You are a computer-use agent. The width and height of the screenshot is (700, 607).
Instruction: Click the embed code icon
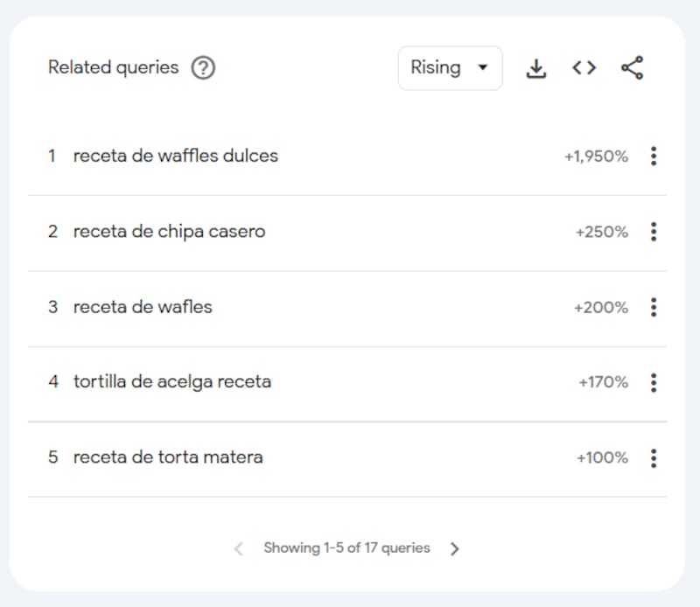click(584, 68)
